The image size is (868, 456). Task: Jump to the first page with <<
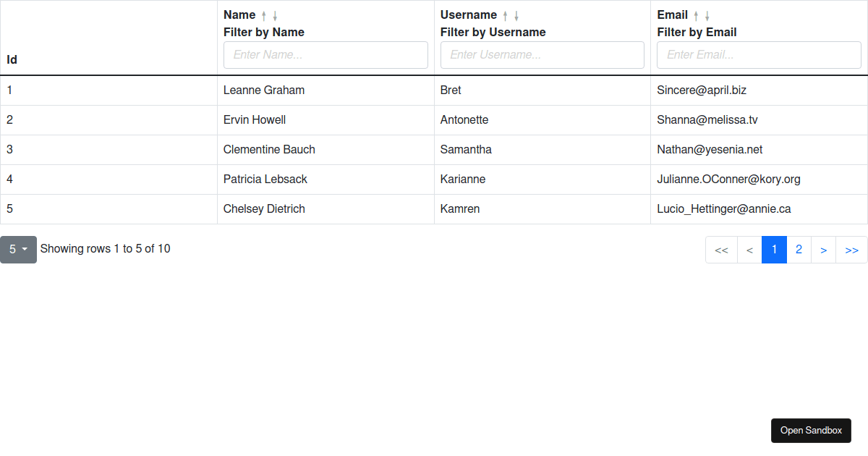coord(721,250)
